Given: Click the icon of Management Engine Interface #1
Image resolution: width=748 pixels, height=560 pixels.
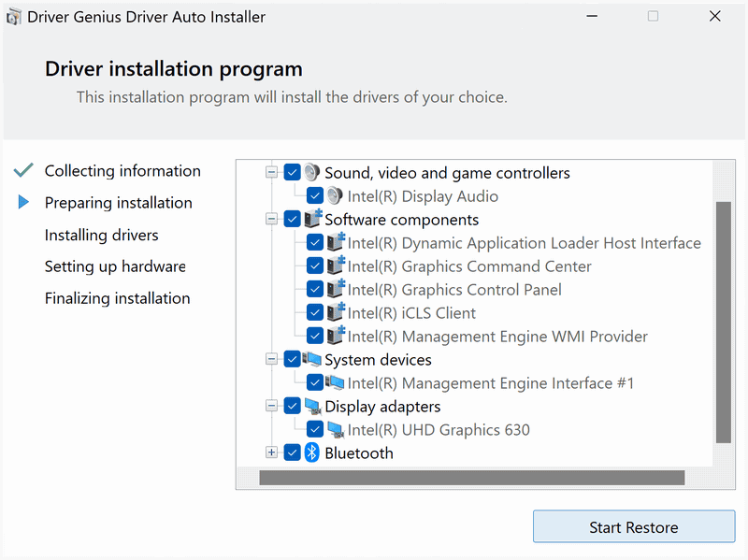Looking at the screenshot, I should pos(335,382).
